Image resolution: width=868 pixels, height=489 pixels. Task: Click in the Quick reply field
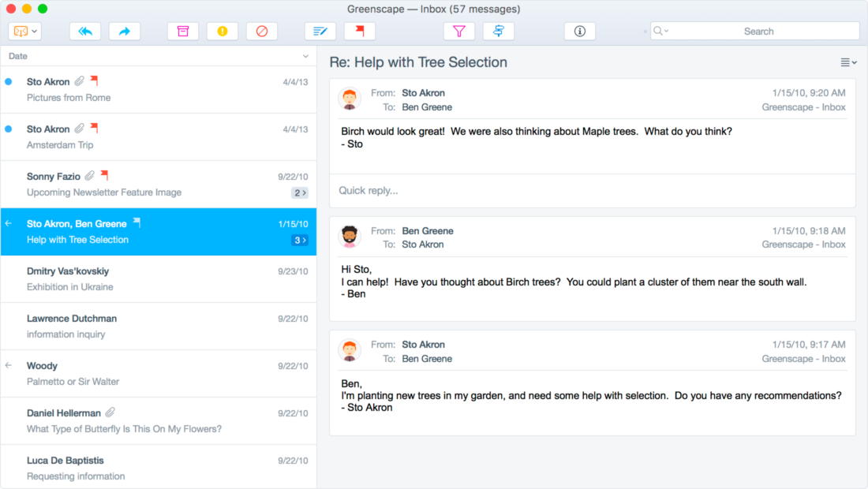tap(593, 191)
